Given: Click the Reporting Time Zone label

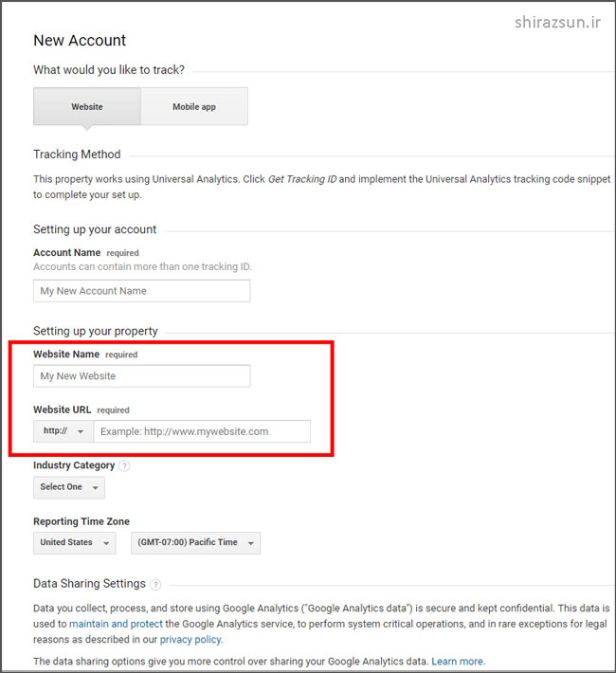Looking at the screenshot, I should click(82, 521).
